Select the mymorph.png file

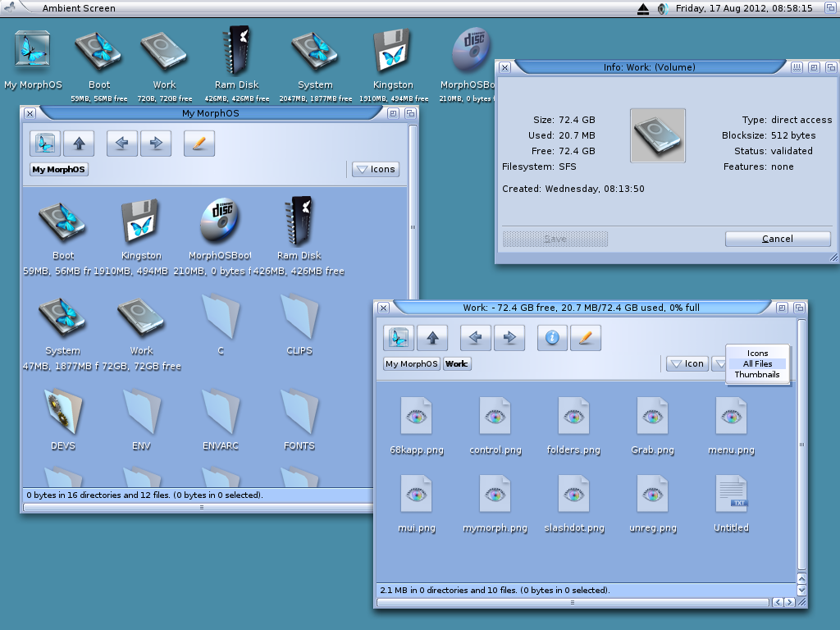495,493
